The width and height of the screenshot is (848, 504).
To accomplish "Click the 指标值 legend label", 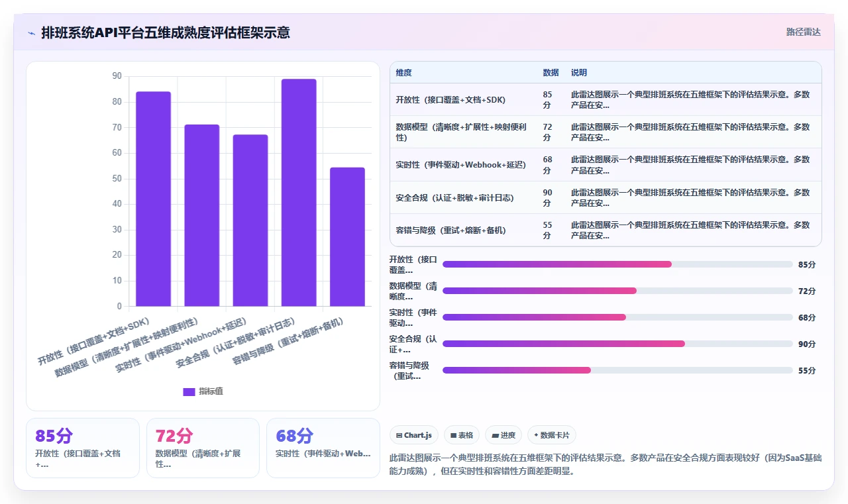I will [211, 391].
